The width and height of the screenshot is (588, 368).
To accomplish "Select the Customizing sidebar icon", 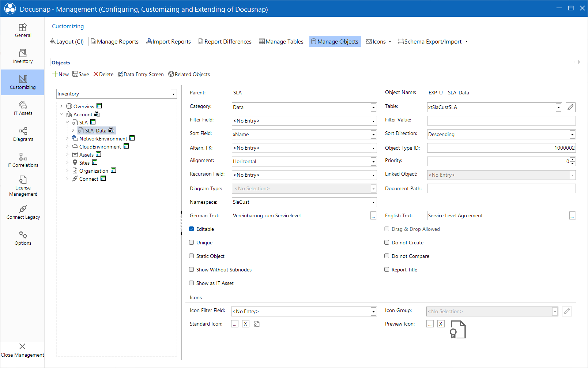I will pos(23,79).
